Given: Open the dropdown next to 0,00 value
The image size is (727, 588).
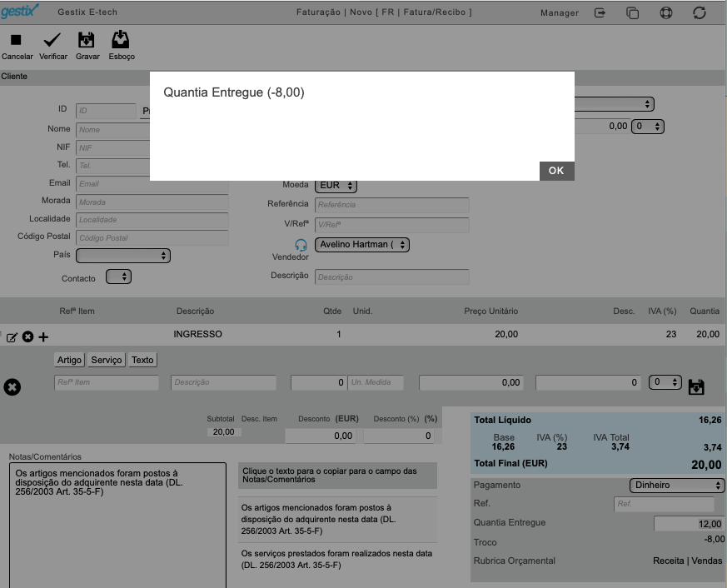Looking at the screenshot, I should tap(648, 126).
